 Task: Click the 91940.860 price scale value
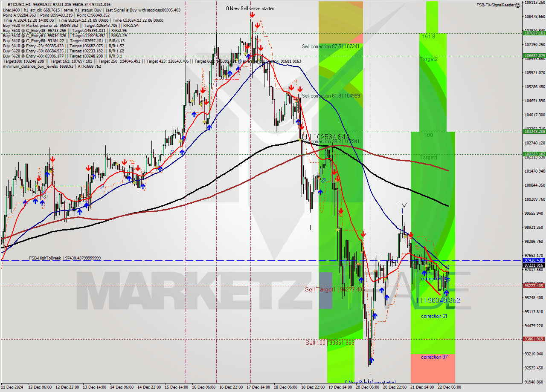pyautogui.click(x=534, y=382)
